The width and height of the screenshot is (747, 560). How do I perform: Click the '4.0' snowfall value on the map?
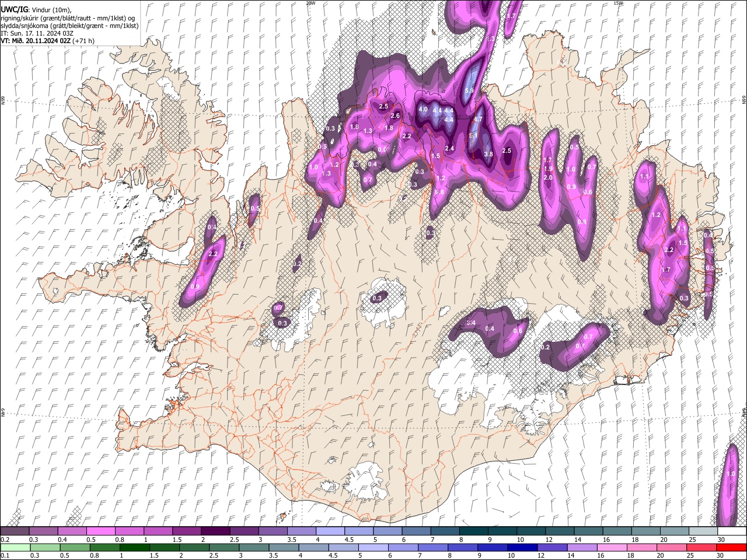coord(423,109)
